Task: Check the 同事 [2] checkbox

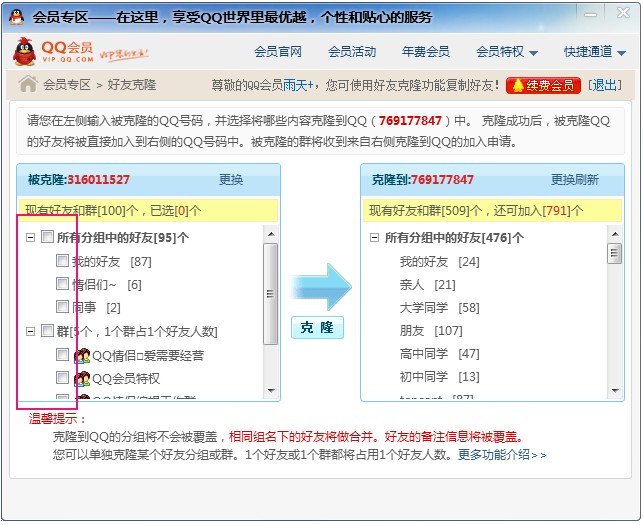Action: pyautogui.click(x=62, y=306)
